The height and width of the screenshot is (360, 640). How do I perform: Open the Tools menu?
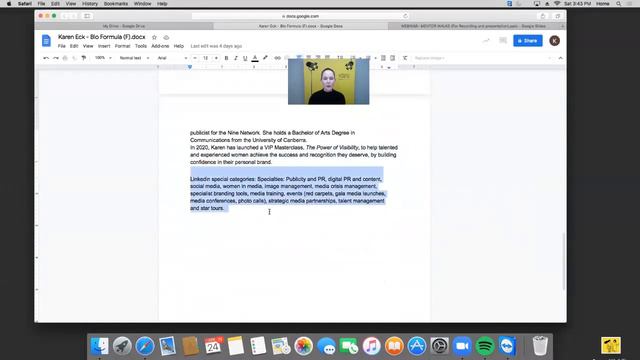tap(141, 46)
